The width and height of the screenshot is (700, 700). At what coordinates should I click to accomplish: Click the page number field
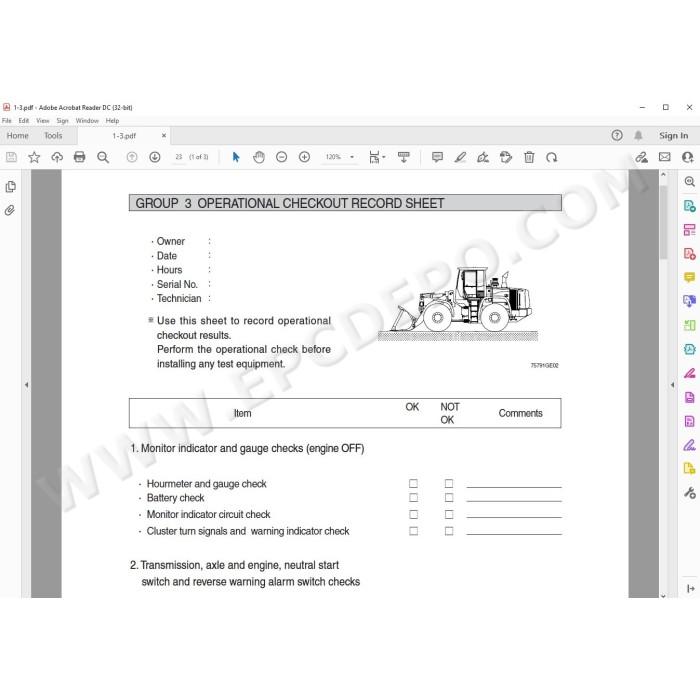(x=179, y=157)
